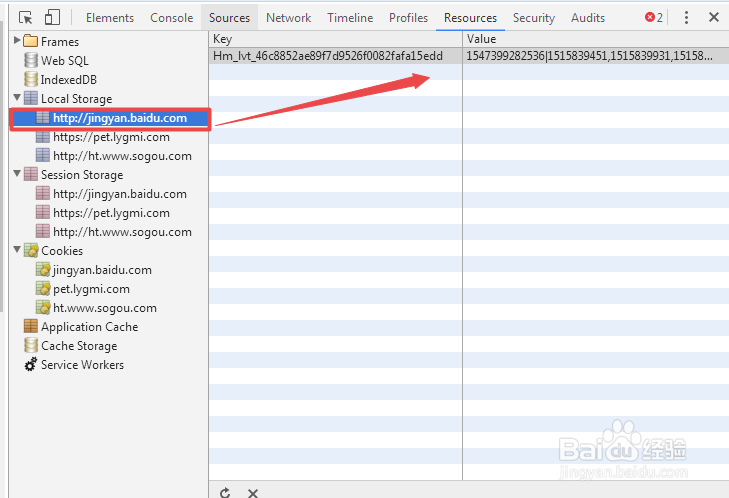Image resolution: width=729 pixels, height=498 pixels.
Task: Select IndexedDB in the sidebar
Action: click(69, 80)
